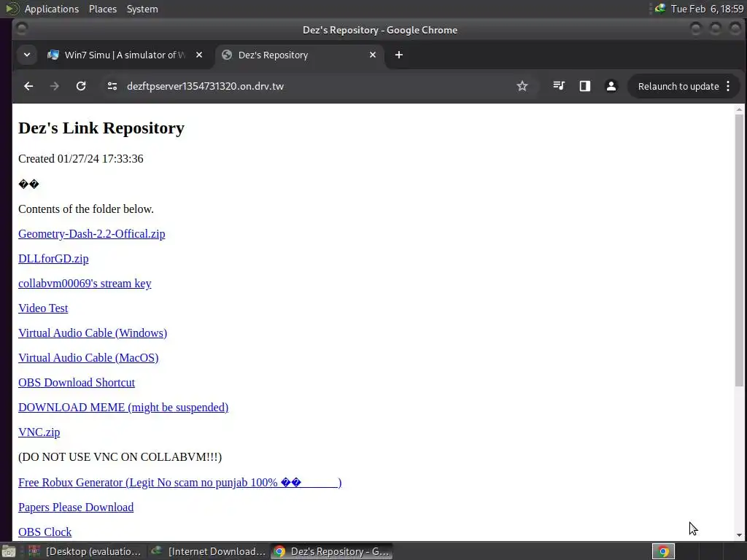
Task: Click the window menu icon in title bar
Action: [21, 29]
